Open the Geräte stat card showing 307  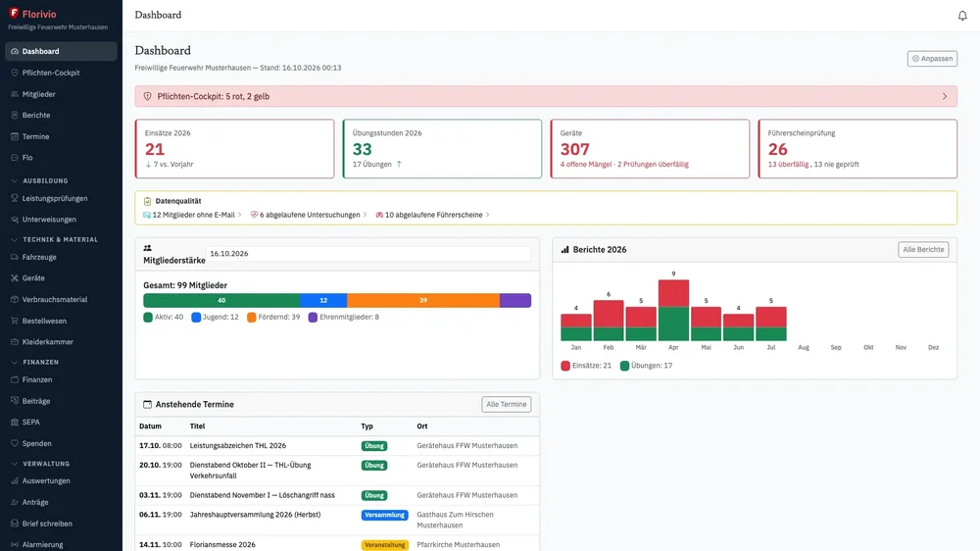(650, 149)
